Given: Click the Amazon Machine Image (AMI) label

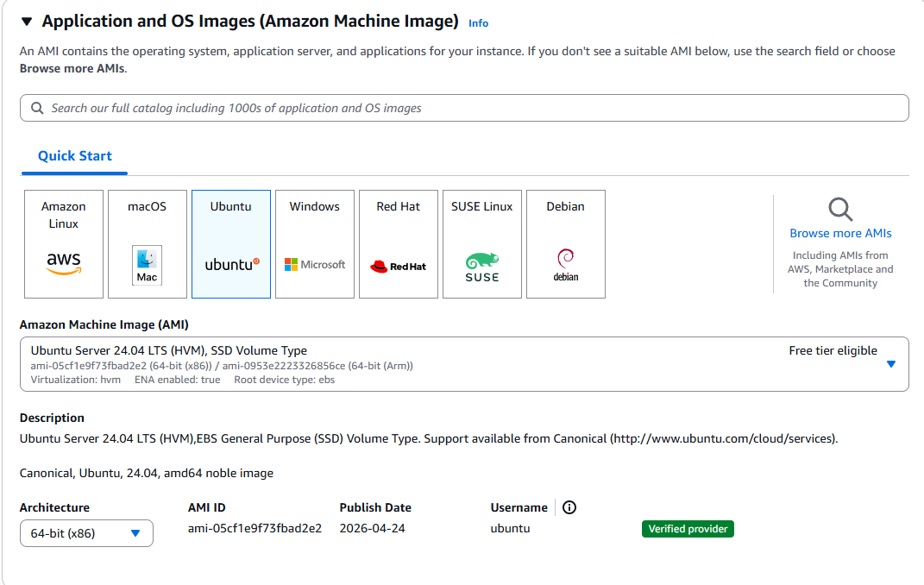Looking at the screenshot, I should click(x=104, y=324).
